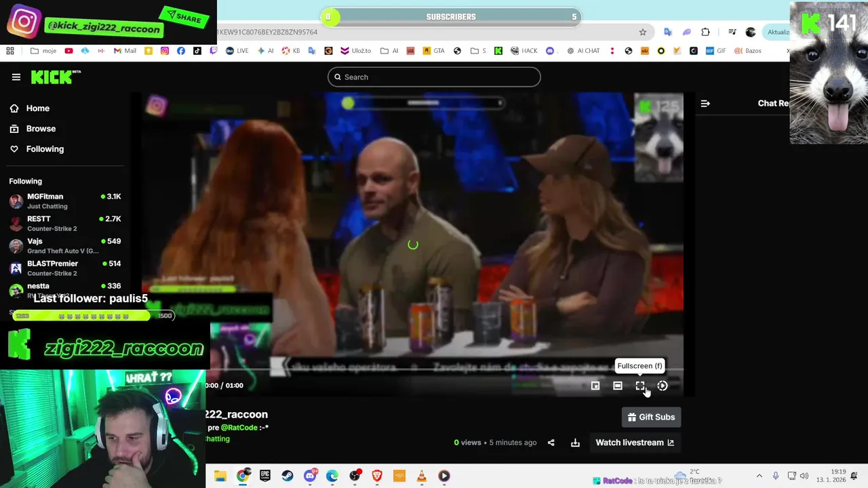Open Discord from the taskbar
This screenshot has width=868, height=488.
pyautogui.click(x=310, y=476)
